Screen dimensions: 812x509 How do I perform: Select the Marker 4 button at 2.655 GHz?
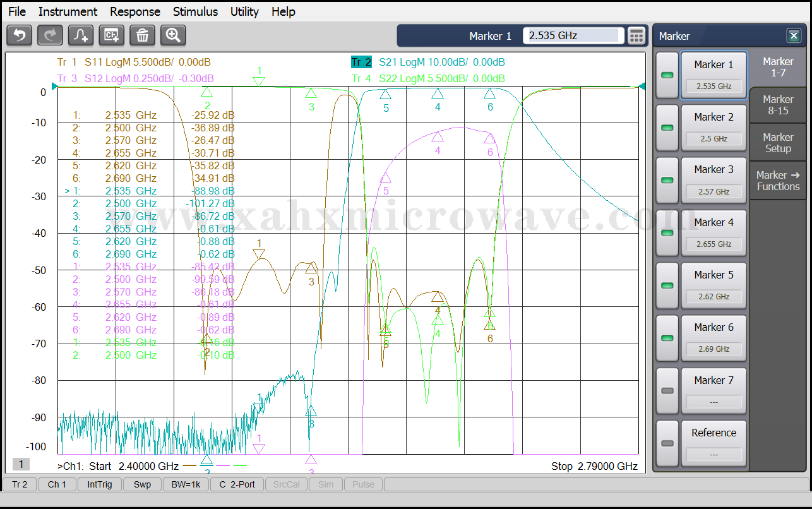tap(713, 232)
